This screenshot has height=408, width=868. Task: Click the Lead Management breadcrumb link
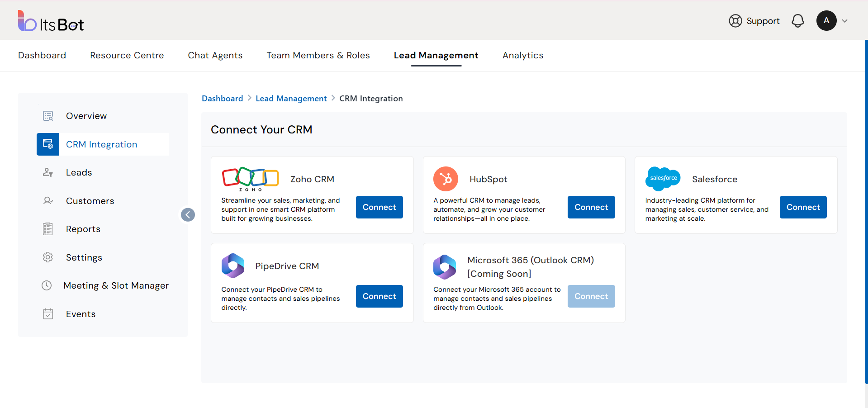pos(291,99)
